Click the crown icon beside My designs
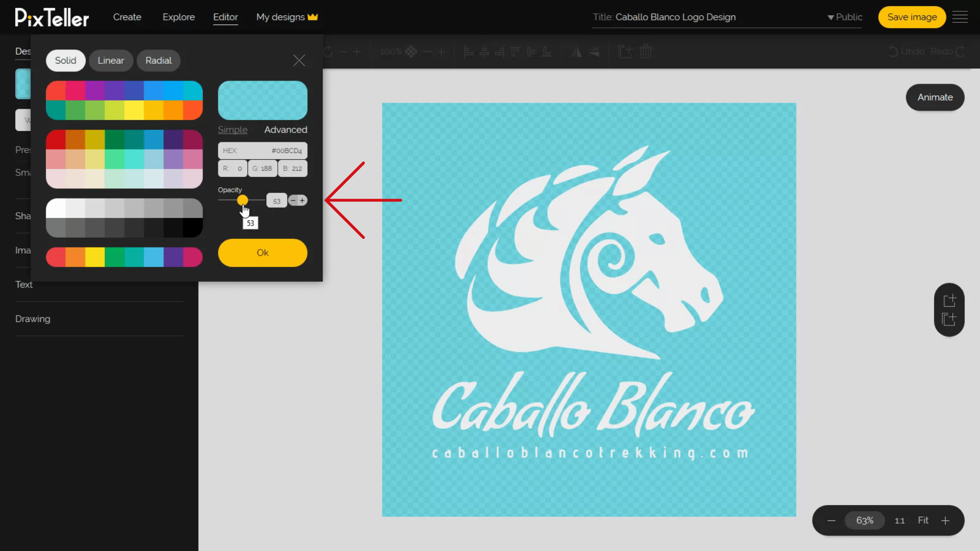 pos(313,17)
